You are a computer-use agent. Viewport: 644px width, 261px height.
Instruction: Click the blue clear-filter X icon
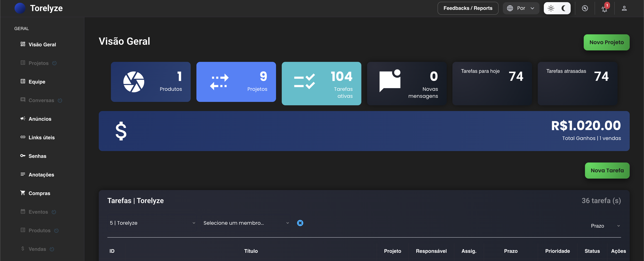[x=300, y=223]
